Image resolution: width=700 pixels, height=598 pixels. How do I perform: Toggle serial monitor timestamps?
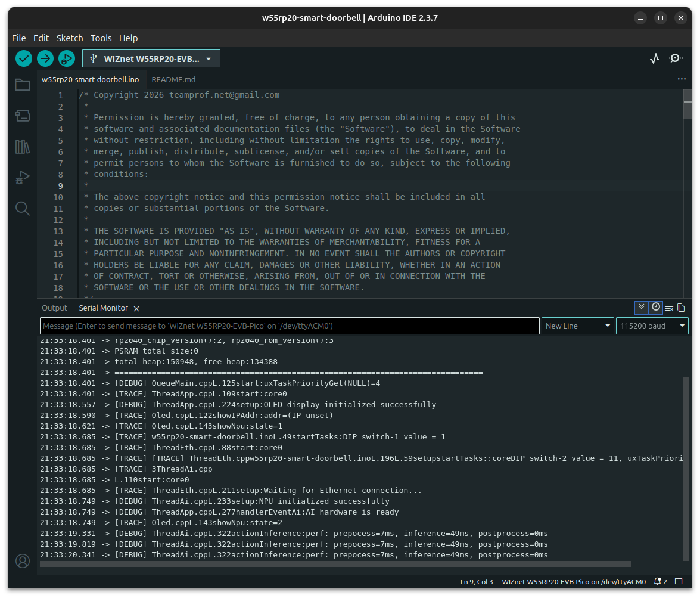click(x=655, y=308)
